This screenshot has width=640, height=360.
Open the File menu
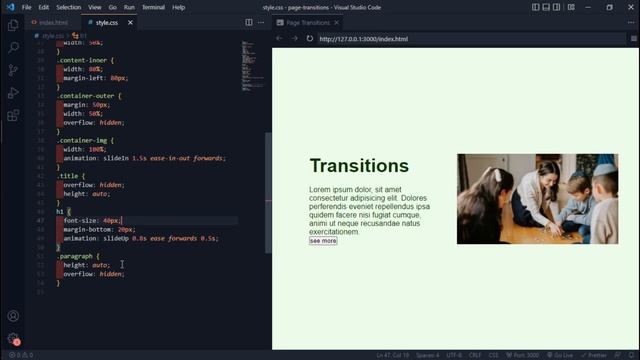pos(27,7)
